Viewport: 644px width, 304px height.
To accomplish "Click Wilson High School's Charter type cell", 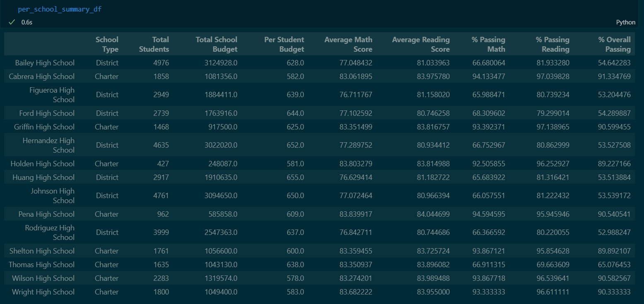I will tap(106, 278).
